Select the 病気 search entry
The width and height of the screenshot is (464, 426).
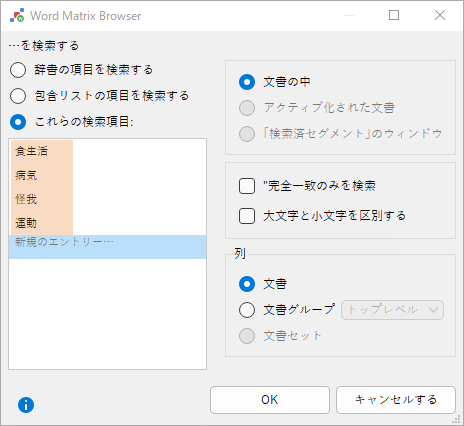[42, 175]
